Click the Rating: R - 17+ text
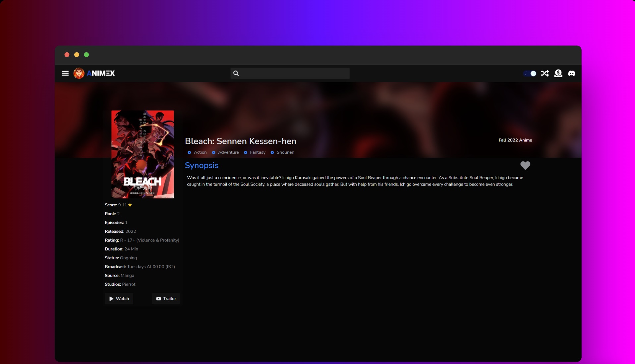Viewport: 635px width, 364px height. pyautogui.click(x=142, y=240)
